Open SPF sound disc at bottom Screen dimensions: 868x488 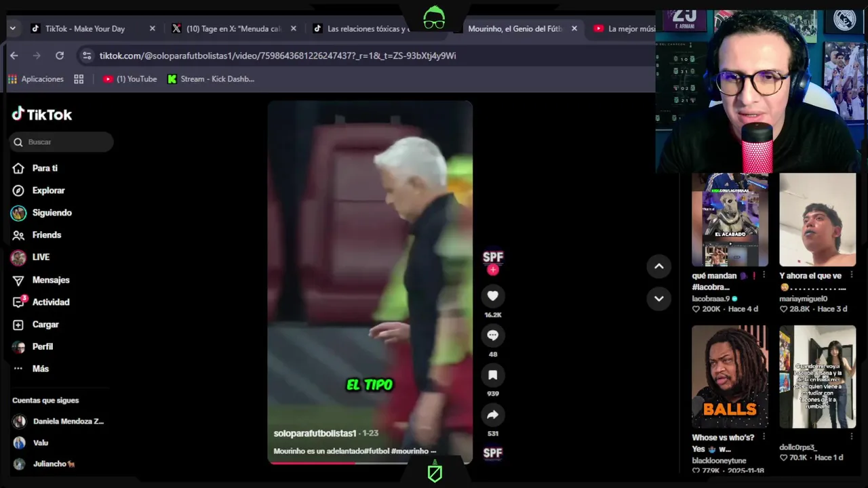(x=493, y=453)
